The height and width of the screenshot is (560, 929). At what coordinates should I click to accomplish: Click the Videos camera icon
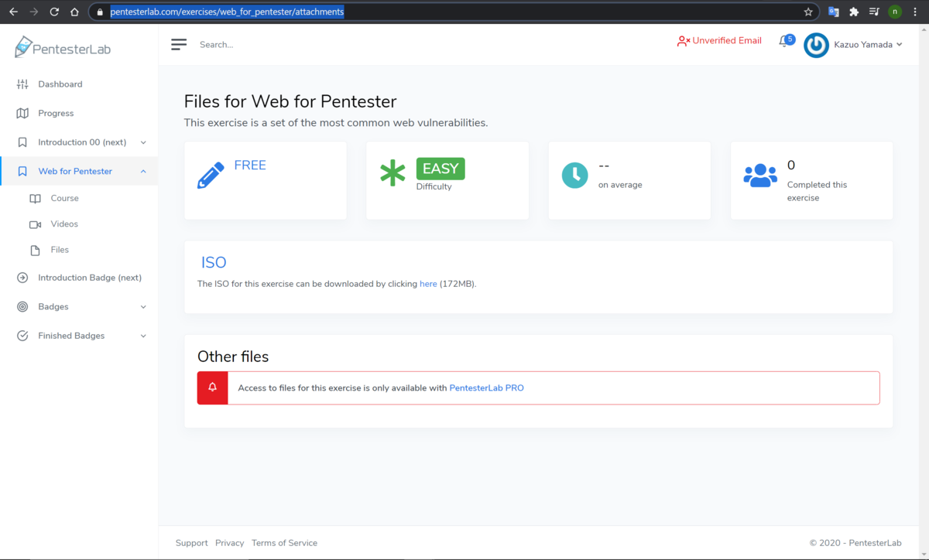point(35,224)
